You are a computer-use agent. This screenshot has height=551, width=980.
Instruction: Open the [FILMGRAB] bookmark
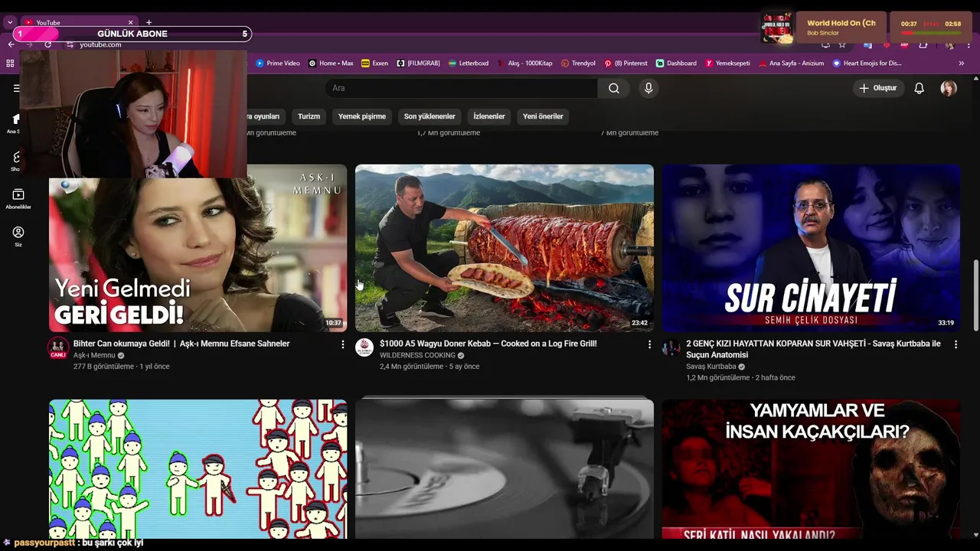point(418,64)
